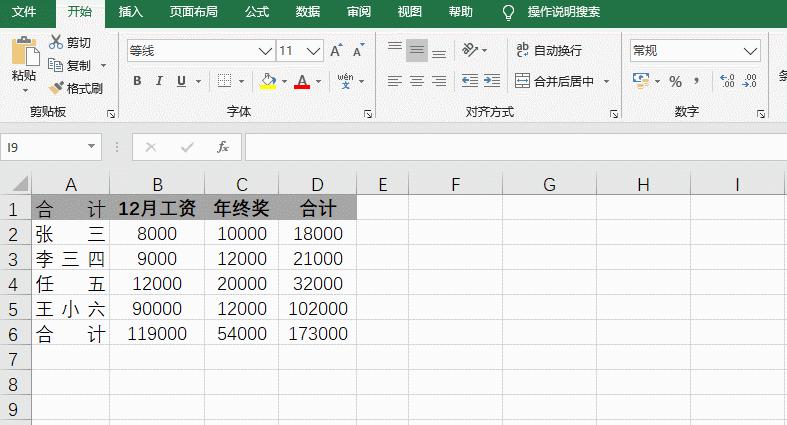Click 操作说明搜索 search box

click(563, 12)
